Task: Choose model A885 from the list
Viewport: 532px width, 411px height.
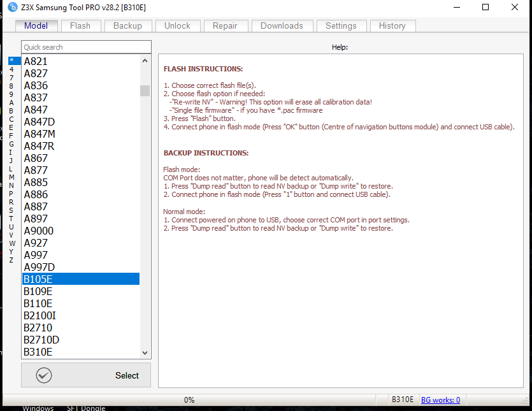Action: click(x=81, y=182)
